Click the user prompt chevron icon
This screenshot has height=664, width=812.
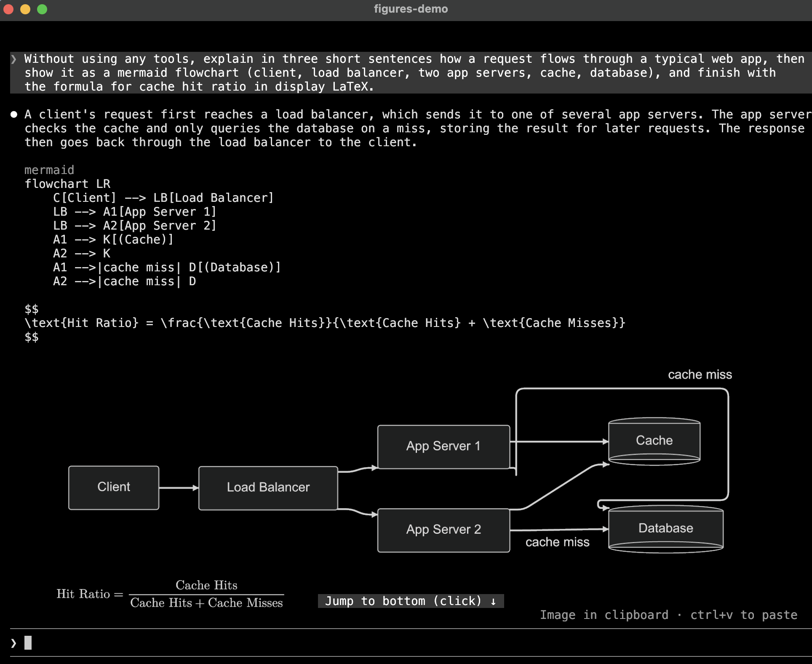click(14, 59)
